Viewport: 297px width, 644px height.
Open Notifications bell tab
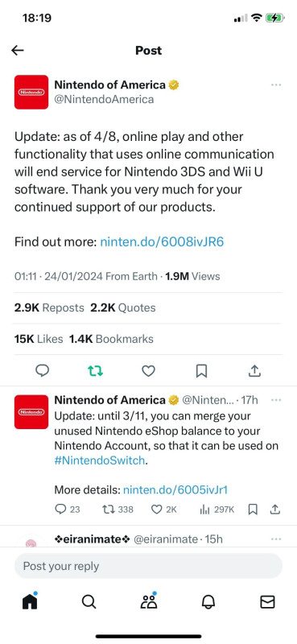click(208, 602)
